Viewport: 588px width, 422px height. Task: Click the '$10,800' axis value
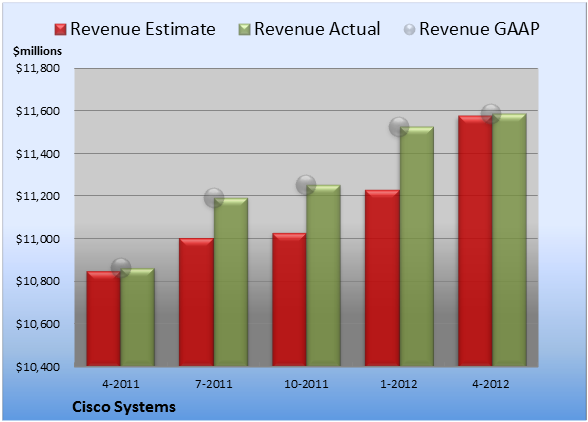(x=38, y=281)
